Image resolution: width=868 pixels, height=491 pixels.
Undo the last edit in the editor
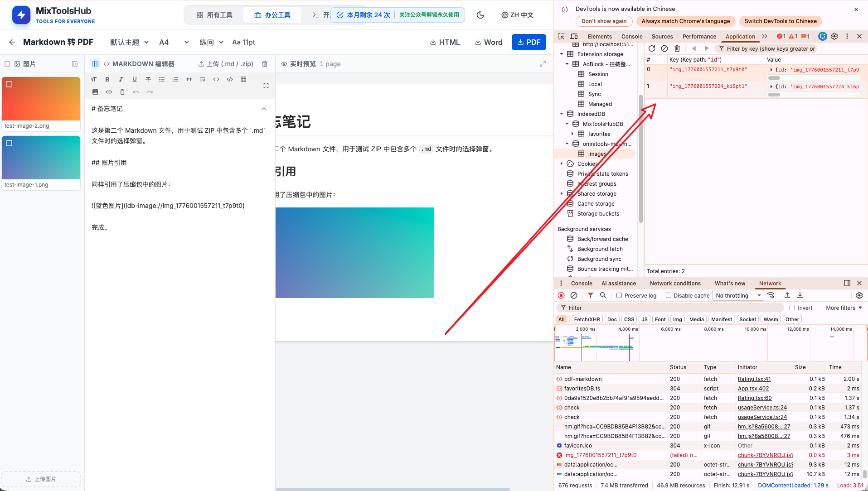(136, 92)
